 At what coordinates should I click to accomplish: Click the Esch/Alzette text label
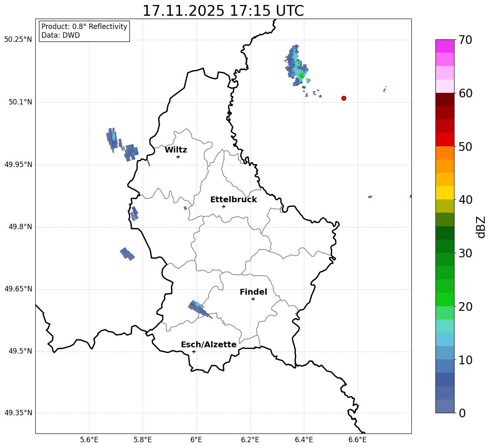point(209,345)
